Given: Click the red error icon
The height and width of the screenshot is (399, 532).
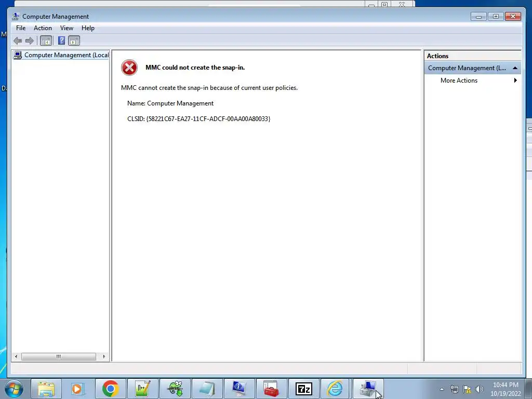Looking at the screenshot, I should click(129, 68).
